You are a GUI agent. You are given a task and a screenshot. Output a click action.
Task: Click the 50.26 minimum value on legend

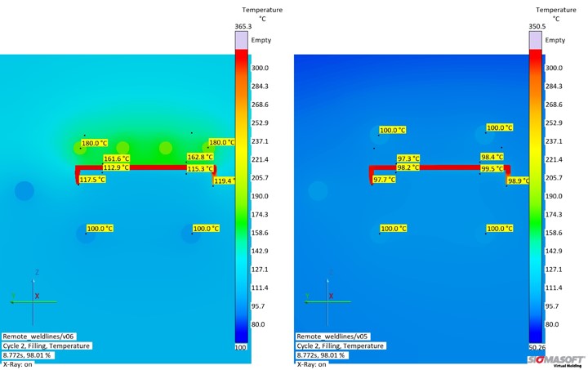(537, 347)
